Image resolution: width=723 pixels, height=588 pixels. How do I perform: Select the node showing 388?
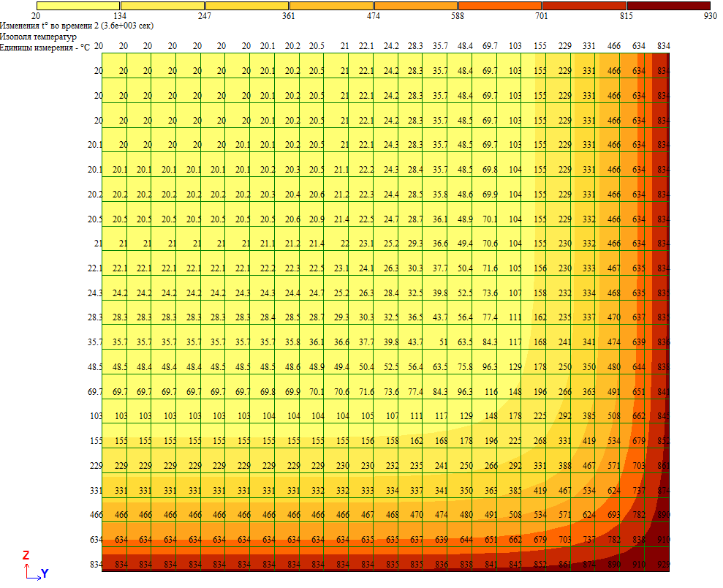[565, 467]
